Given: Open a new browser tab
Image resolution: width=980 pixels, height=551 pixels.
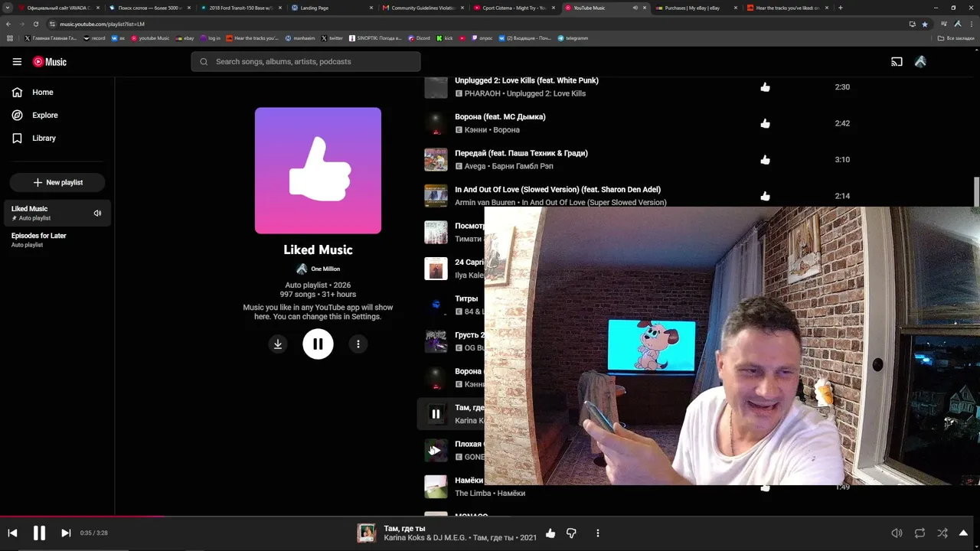Looking at the screenshot, I should 841,8.
